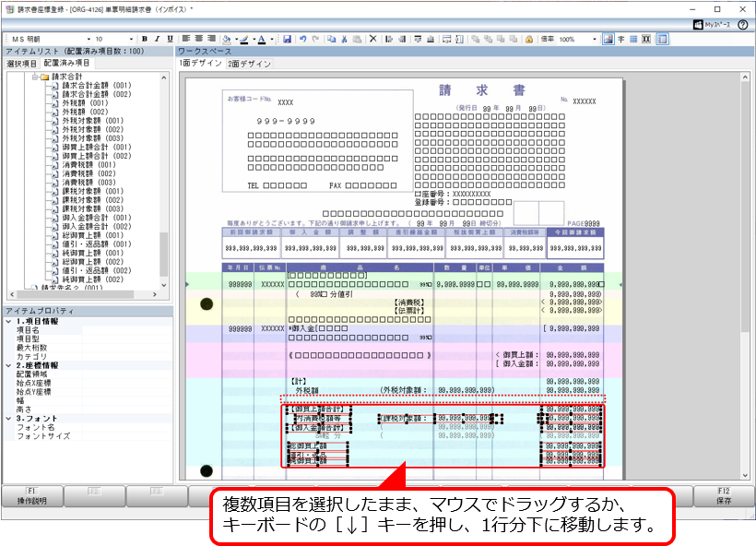
Task: Click the match-height sizing icon
Action: [459, 39]
